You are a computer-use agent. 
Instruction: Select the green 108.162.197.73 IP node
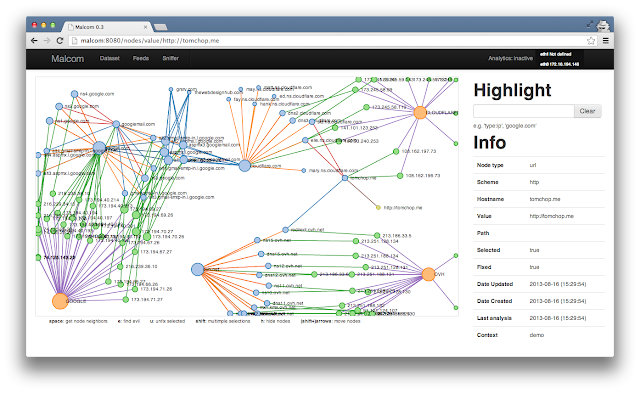(x=396, y=151)
